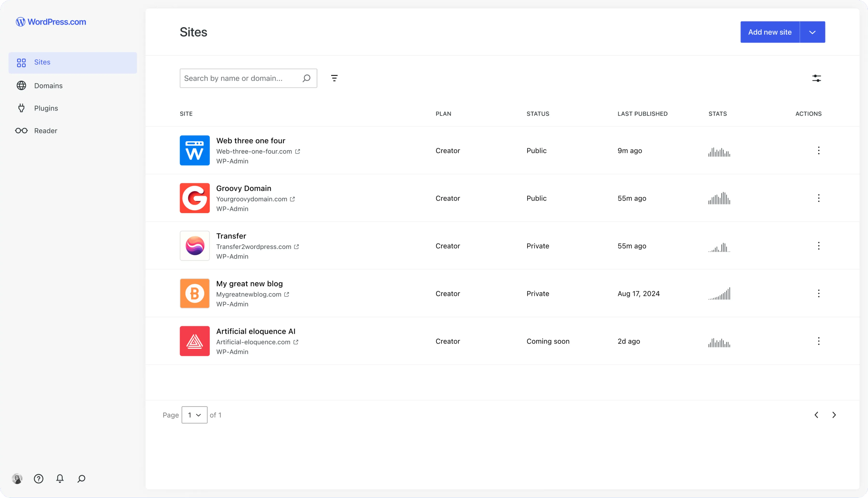The height and width of the screenshot is (498, 868).
Task: Open actions menu for My great new blog
Action: pos(819,293)
